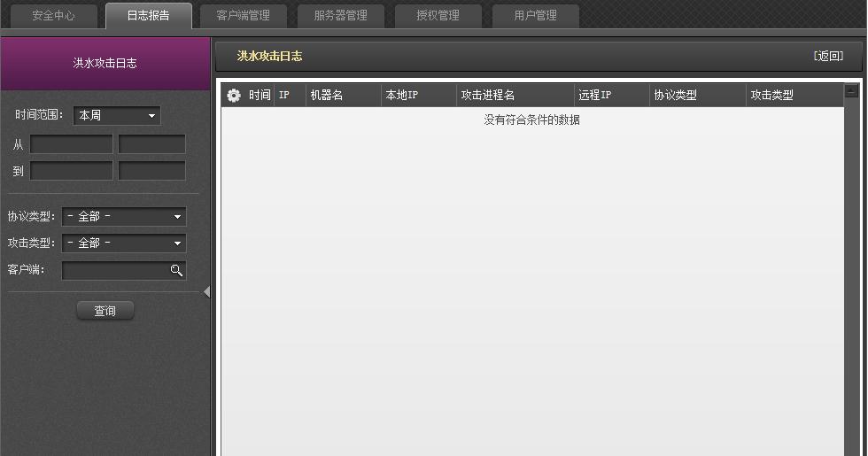Expand the 协议类型 dropdown
868x456 pixels.
[124, 216]
